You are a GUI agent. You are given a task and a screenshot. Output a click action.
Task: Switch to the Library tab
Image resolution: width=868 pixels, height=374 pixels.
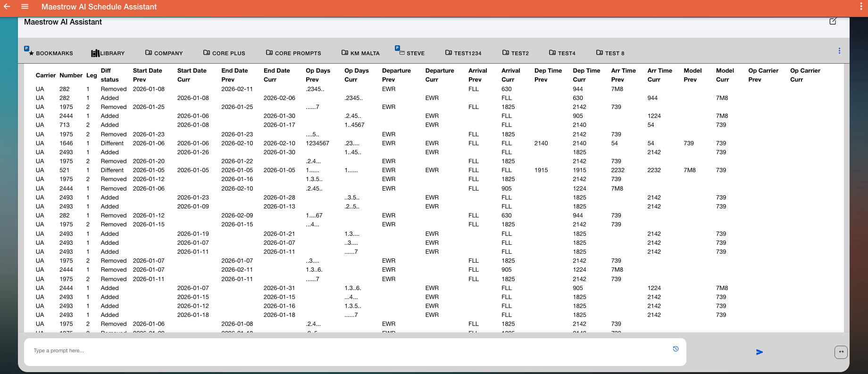coord(108,53)
